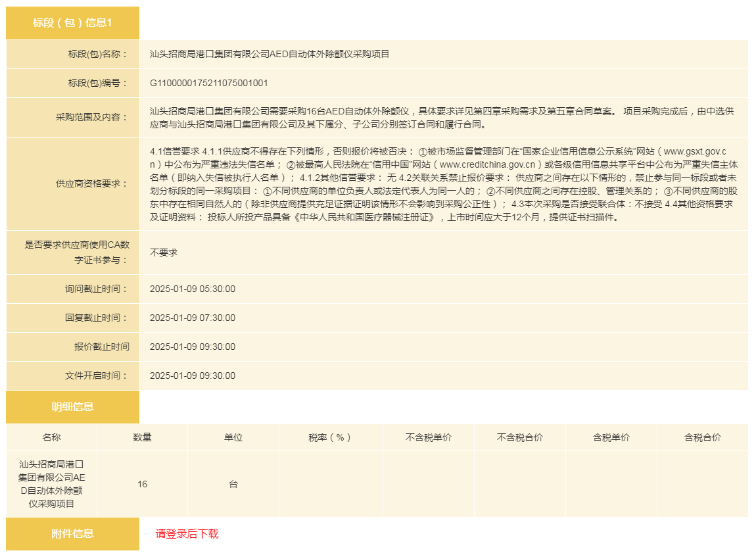
Task: Click the package number G110000175211075001001
Action: pos(208,83)
